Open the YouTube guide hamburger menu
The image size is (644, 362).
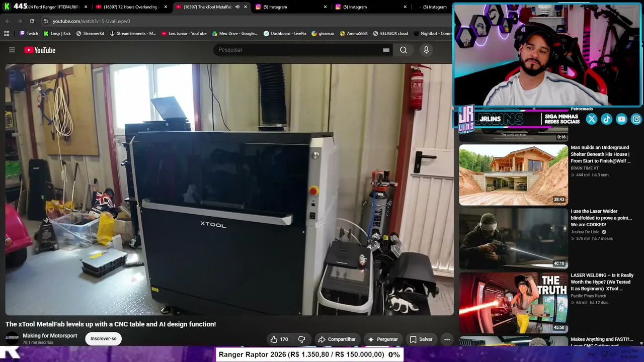[x=12, y=50]
